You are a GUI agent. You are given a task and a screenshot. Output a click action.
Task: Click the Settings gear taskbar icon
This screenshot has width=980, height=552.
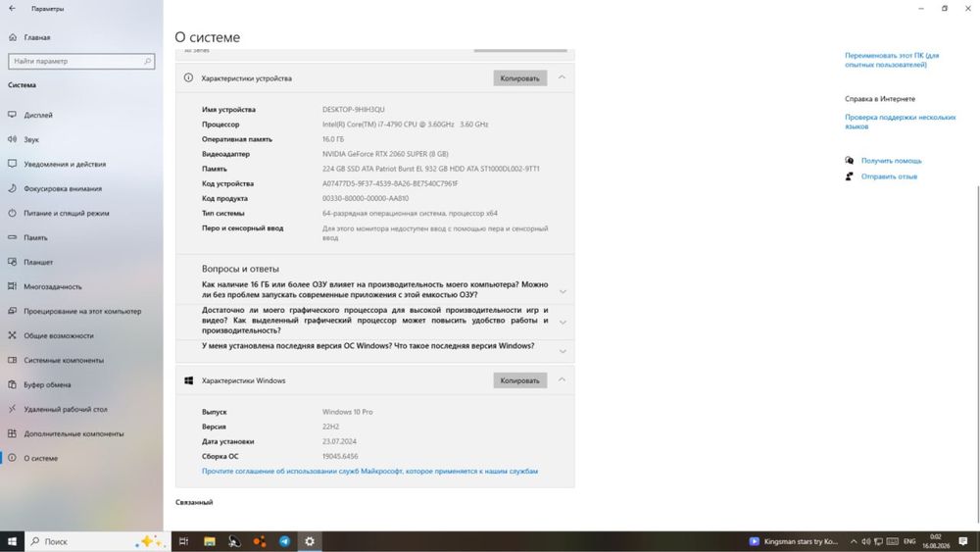310,541
